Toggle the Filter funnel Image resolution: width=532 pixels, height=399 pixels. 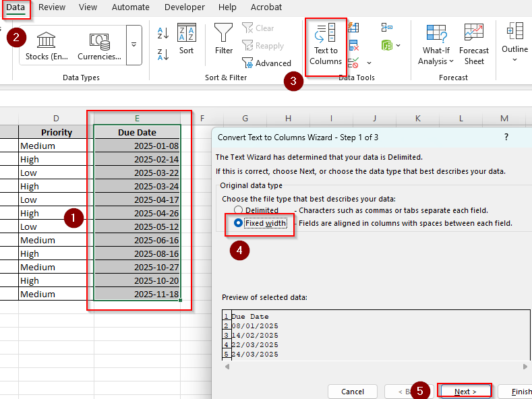coord(224,38)
